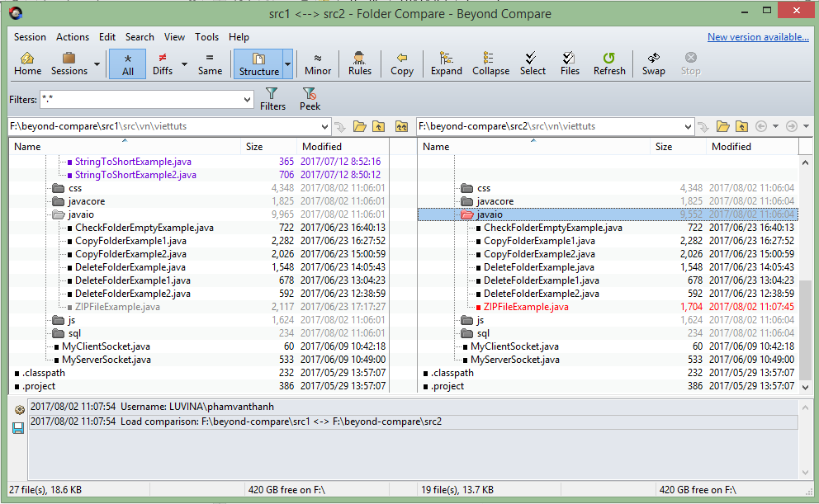819x504 pixels.
Task: Open left path history dropdown
Action: click(324, 126)
